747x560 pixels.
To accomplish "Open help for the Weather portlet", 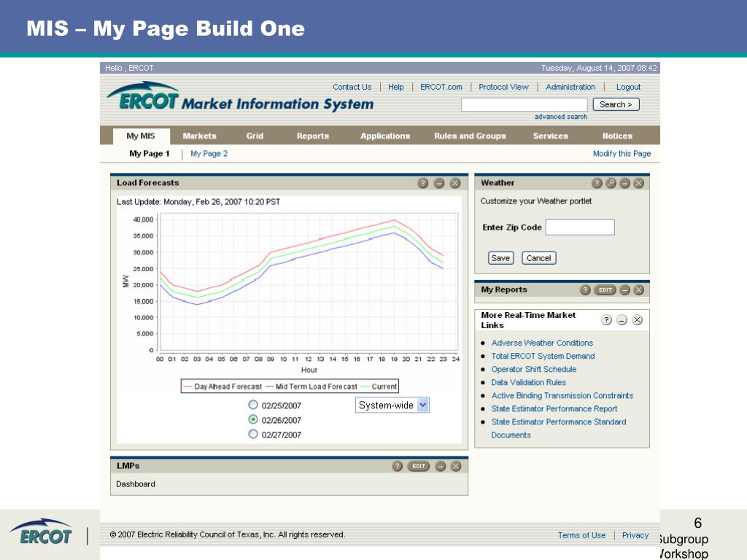I will point(597,183).
